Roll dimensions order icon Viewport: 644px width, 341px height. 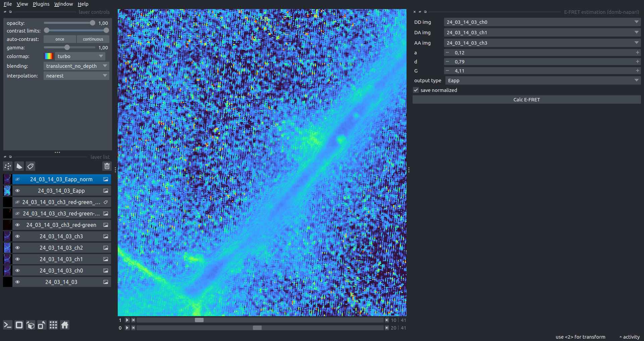coord(31,325)
